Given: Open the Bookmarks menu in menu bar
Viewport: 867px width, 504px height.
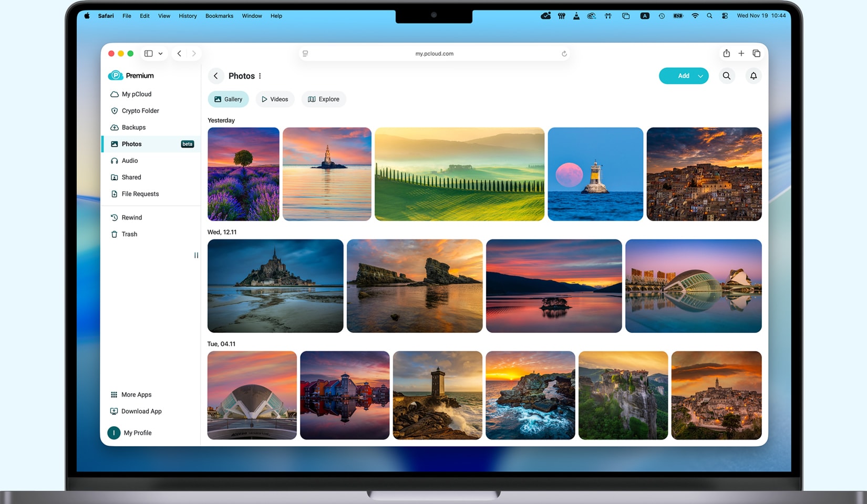Looking at the screenshot, I should (219, 16).
